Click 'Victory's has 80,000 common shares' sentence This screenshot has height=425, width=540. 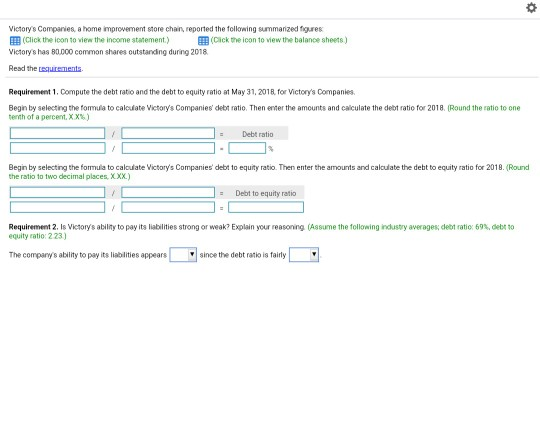pyautogui.click(x=108, y=52)
